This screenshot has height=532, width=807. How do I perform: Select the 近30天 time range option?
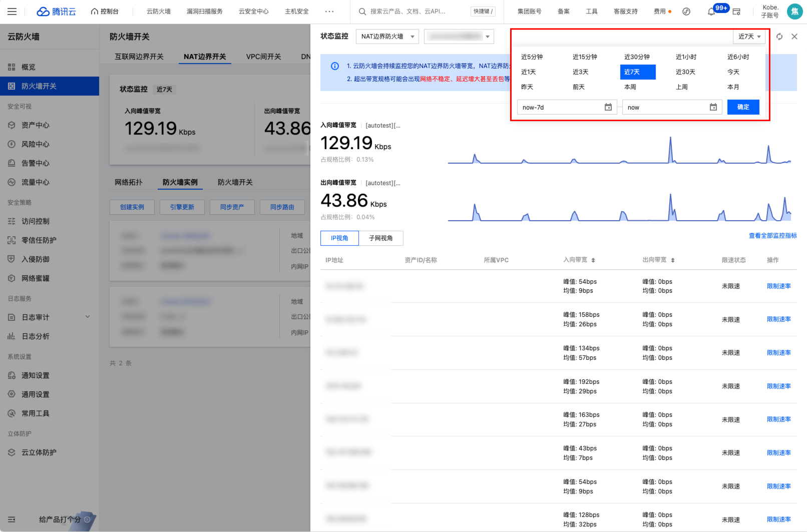(x=685, y=72)
